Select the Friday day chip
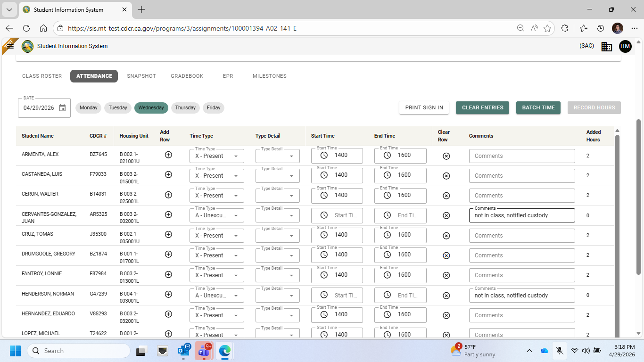This screenshot has height=362, width=644. [x=214, y=108]
